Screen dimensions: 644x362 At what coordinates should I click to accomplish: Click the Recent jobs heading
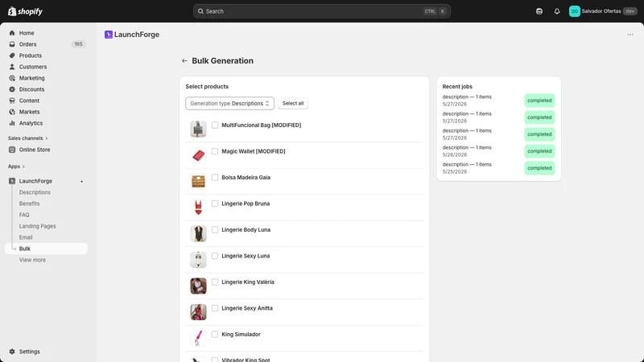(457, 87)
